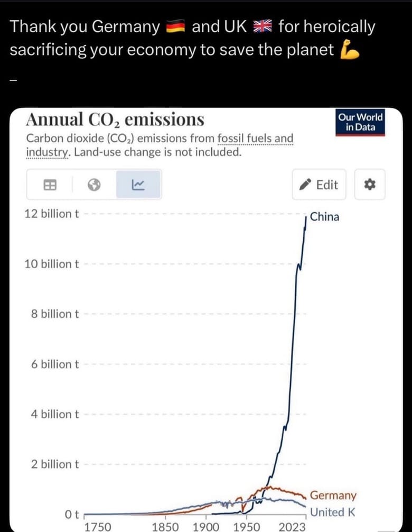Click the 1750 year on the x-axis
Viewport: 412px width, 532px height.
98,526
